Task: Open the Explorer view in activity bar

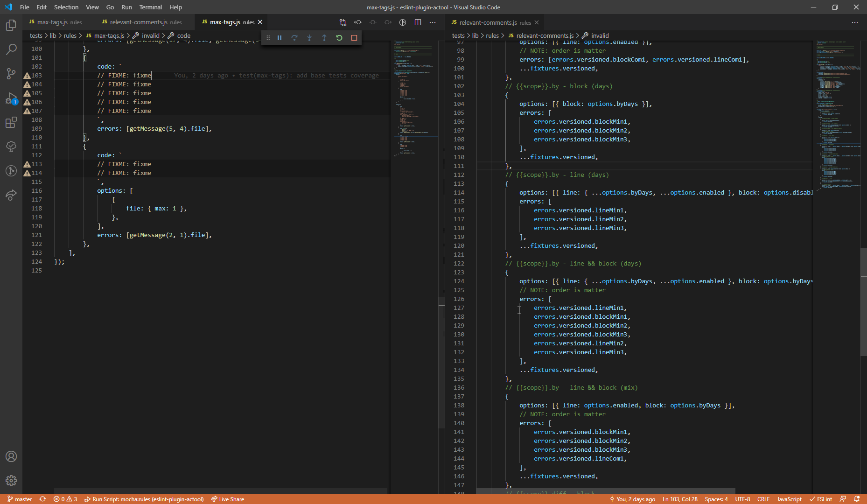Action: [11, 25]
